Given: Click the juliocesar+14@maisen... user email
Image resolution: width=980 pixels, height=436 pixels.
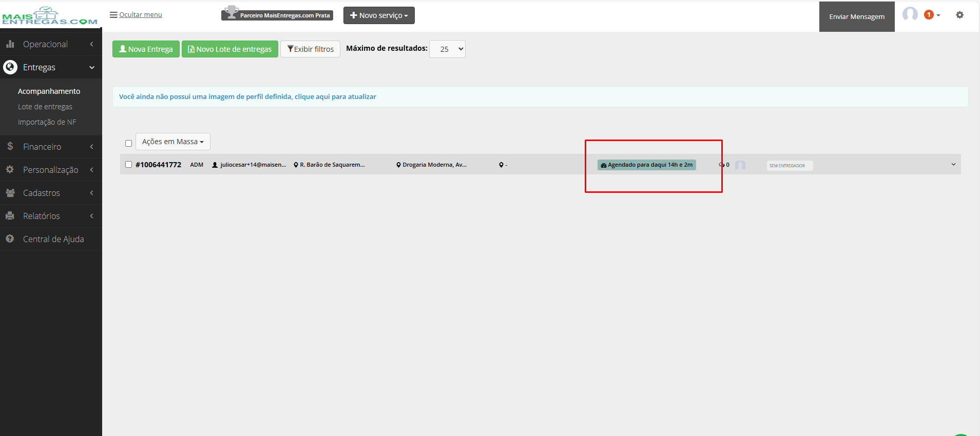Looking at the screenshot, I should point(249,165).
